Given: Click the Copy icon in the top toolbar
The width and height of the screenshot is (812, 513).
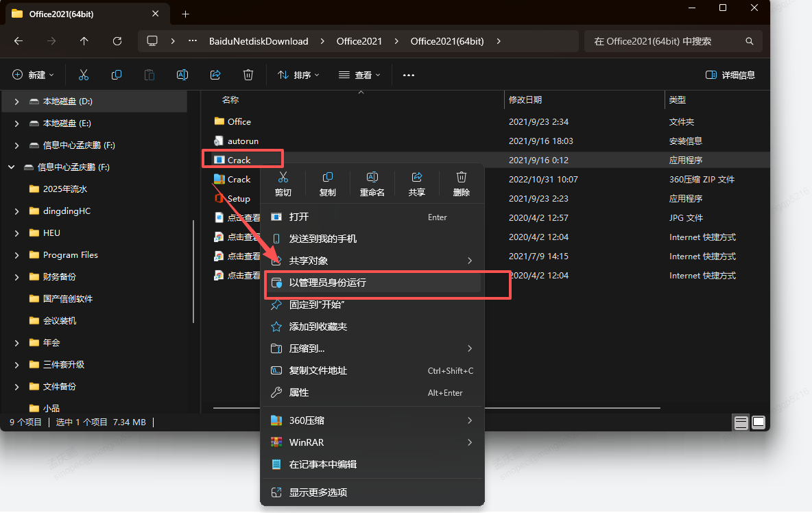Looking at the screenshot, I should click(x=117, y=75).
